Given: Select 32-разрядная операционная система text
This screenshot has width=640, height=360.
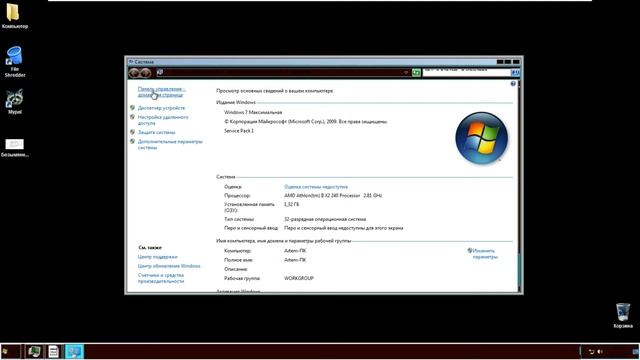Looking at the screenshot, I should pos(325,219).
